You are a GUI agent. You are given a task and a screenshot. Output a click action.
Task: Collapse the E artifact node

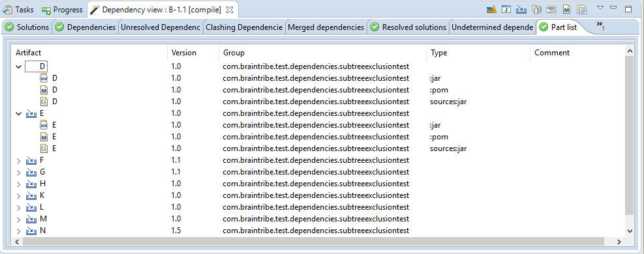point(18,113)
